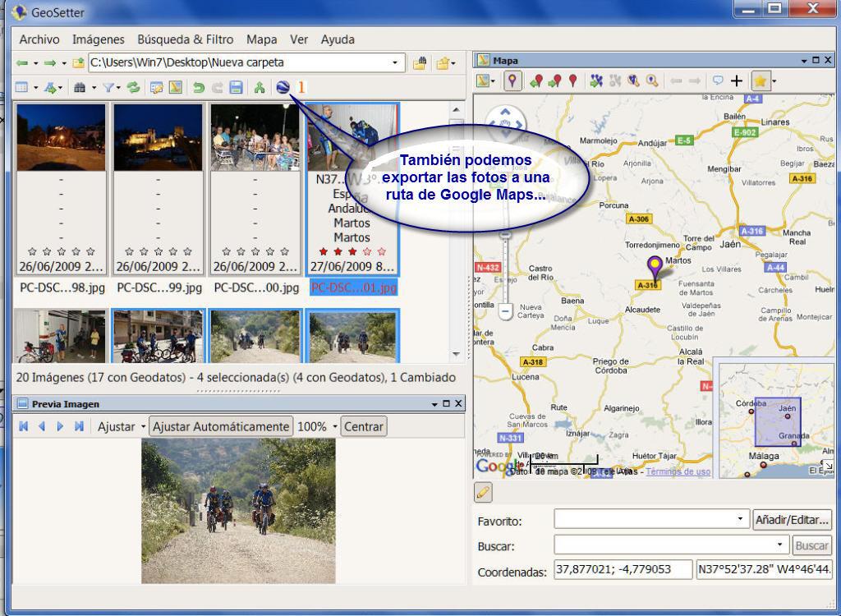Open the Ajustar dropdown arrow

[143, 426]
